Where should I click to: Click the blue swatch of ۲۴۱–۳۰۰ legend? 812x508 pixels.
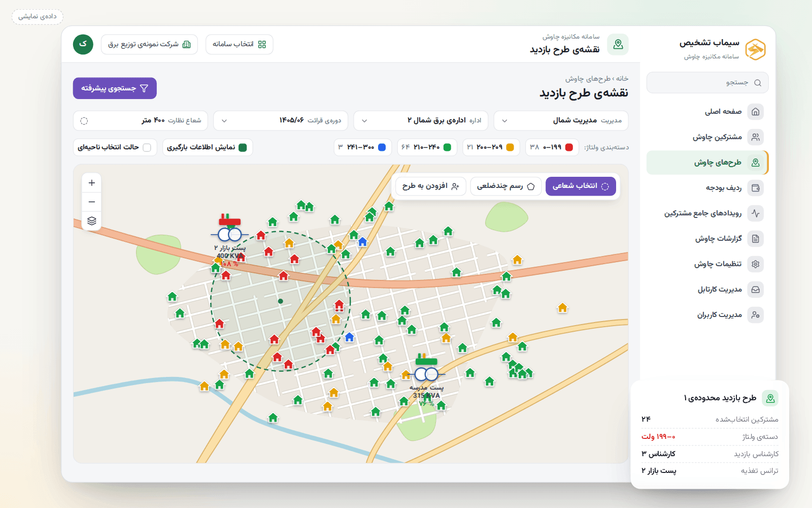coord(382,147)
